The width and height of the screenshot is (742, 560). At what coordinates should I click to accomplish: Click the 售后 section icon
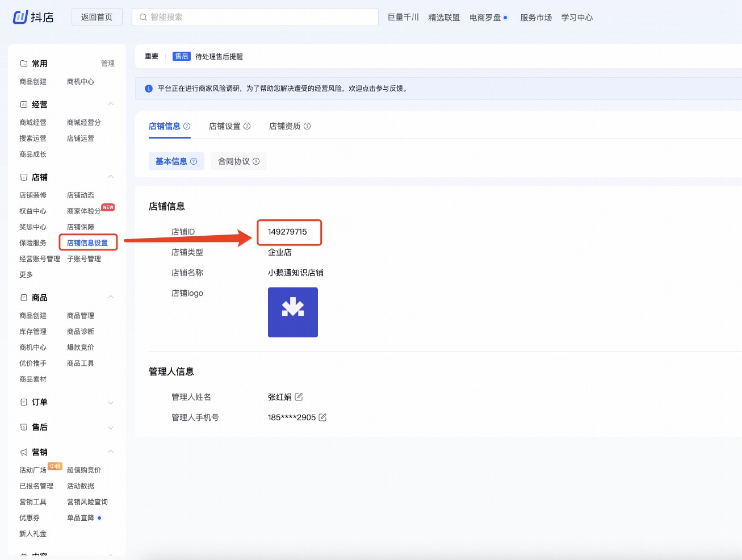pyautogui.click(x=24, y=427)
